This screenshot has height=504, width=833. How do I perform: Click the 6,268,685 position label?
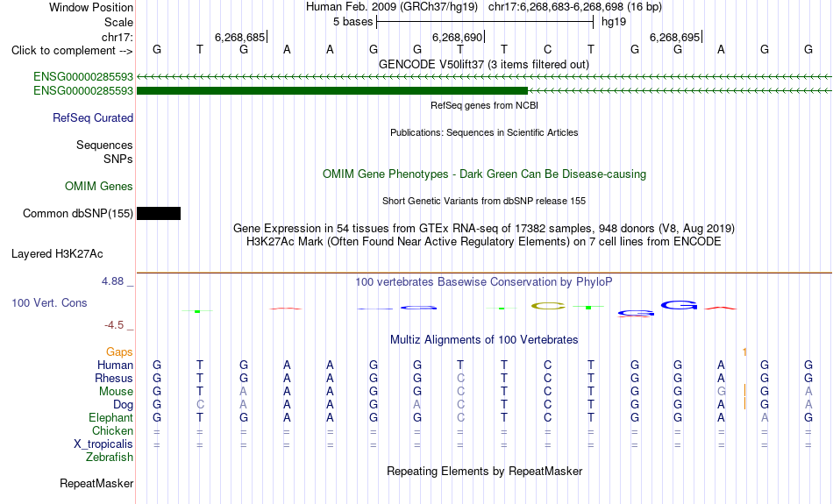239,37
